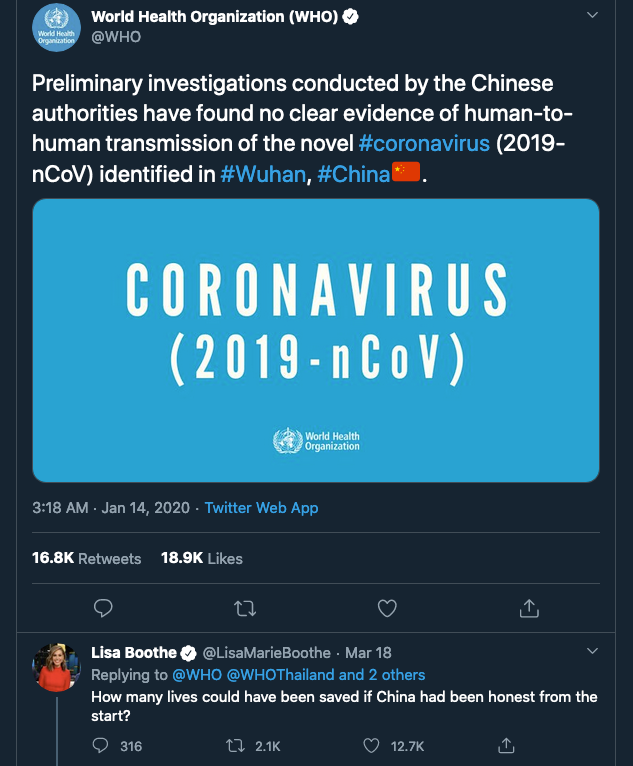Screen dimensions: 633x766
Task: Reply to the WHO tweet
Action: click(x=102, y=608)
